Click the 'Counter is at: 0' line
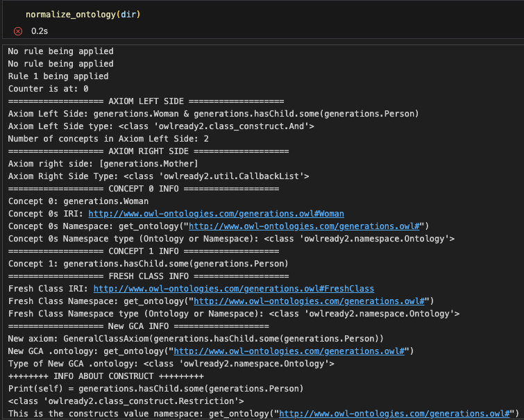Image resolution: width=524 pixels, height=420 pixels. (x=49, y=89)
